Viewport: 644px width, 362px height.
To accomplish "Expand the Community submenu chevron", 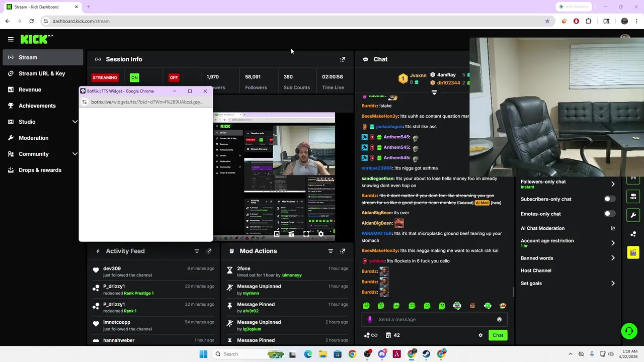I will (x=75, y=154).
